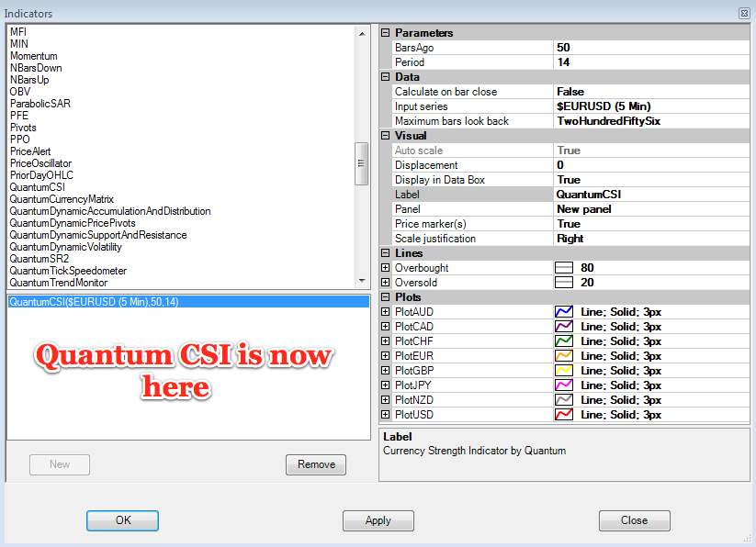Select QuantumDynamicVolatility indicator

coord(65,247)
